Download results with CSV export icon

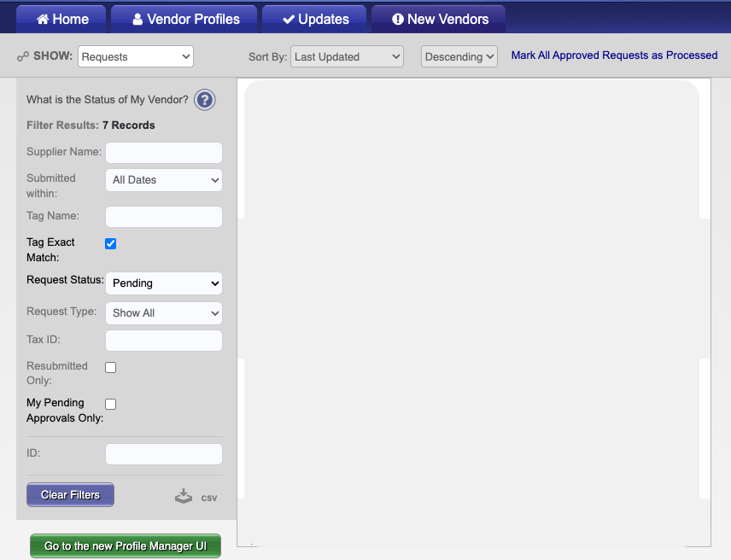184,496
